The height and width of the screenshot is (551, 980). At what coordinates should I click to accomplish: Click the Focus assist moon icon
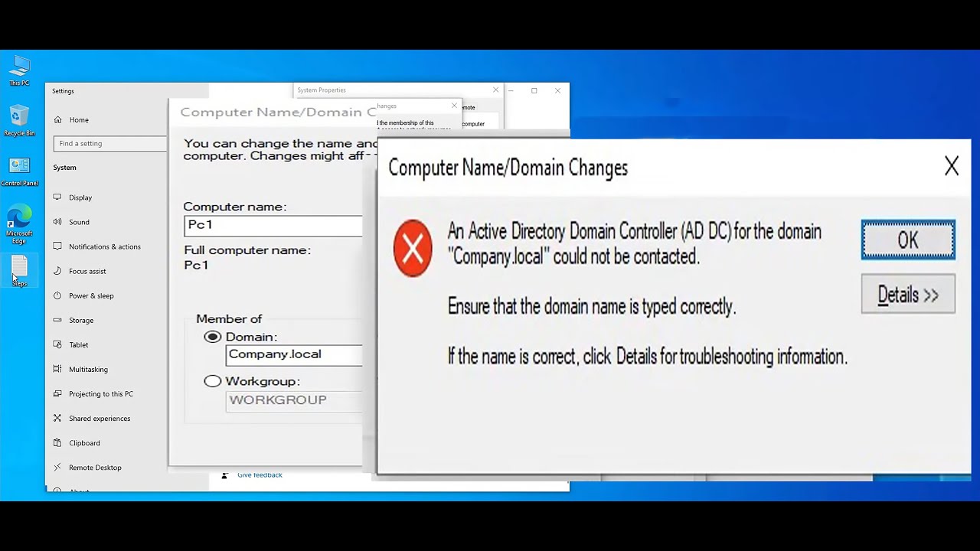point(57,271)
